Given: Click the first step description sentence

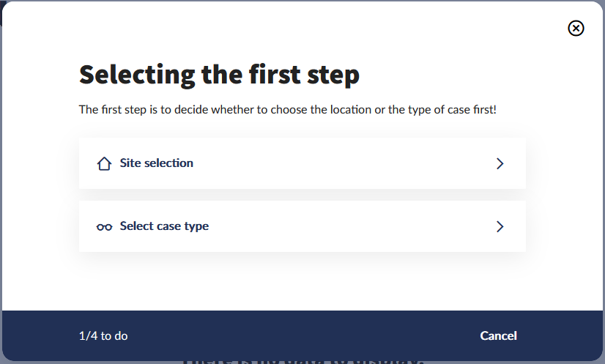Looking at the screenshot, I should pos(288,110).
